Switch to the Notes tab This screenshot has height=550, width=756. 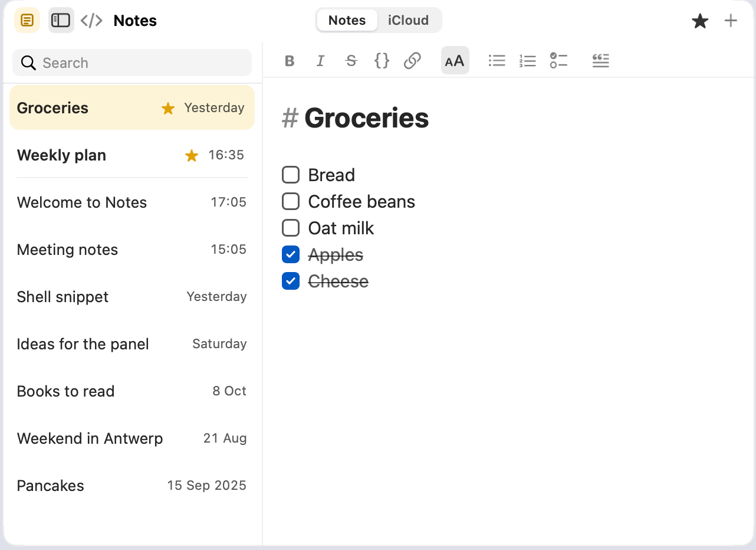pos(347,21)
